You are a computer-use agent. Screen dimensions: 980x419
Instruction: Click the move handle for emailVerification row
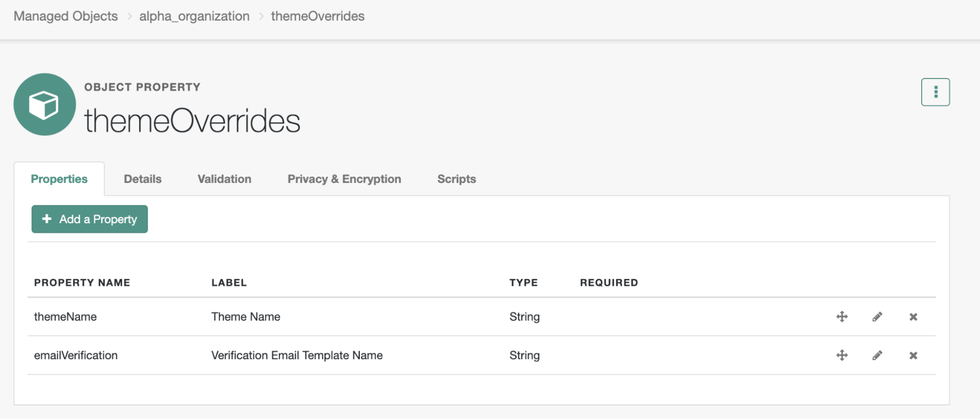[x=842, y=355]
